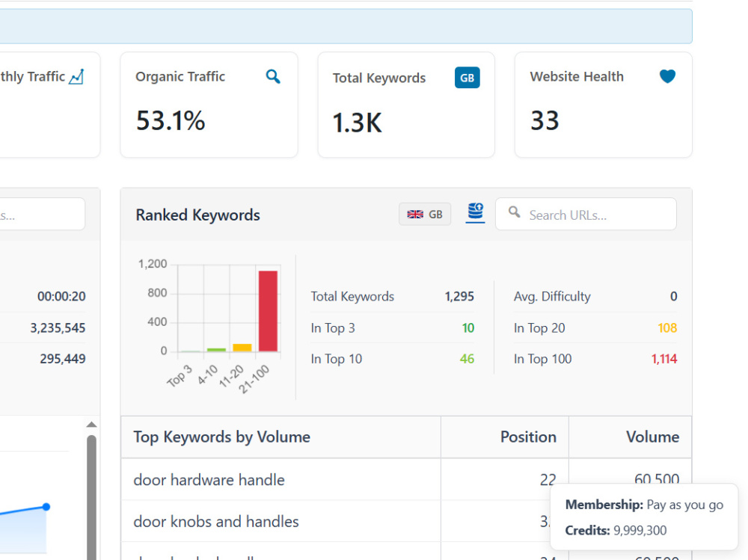Click the Avg. Difficulty label
Screen dimensions: 748x560
click(552, 297)
